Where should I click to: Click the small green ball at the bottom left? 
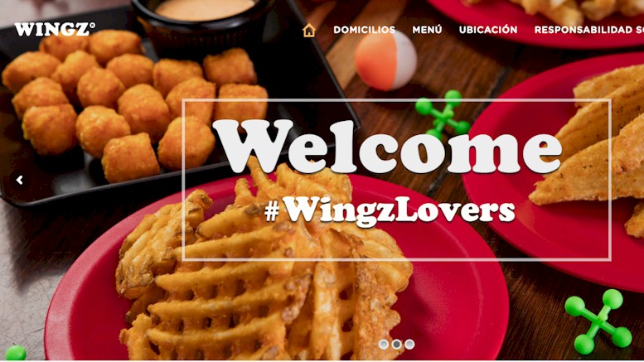[x=16, y=353]
